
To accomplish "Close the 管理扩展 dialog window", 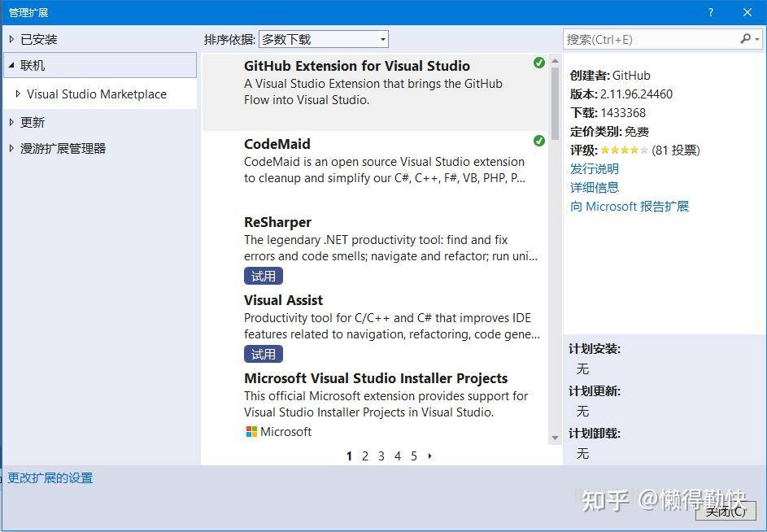I will [x=747, y=13].
